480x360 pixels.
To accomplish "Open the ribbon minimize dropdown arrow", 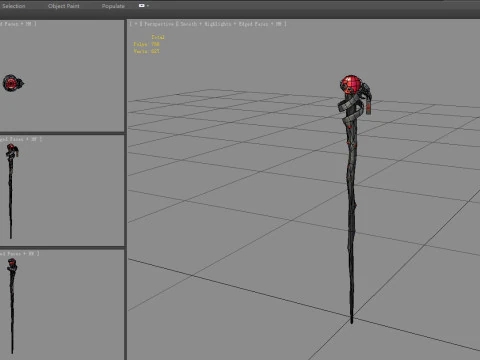I will 148,6.
